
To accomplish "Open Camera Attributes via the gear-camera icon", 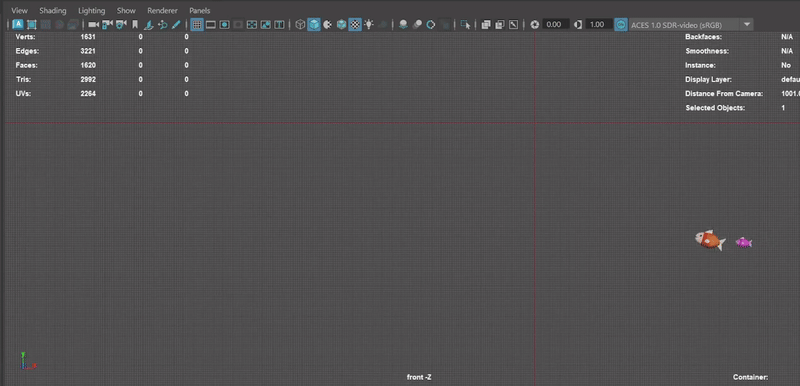I will coord(121,24).
